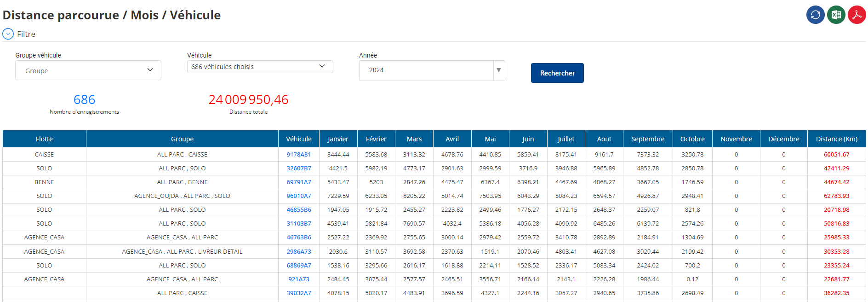This screenshot has height=302, width=868.
Task: Click Mars value 8205.22
Action: (414, 196)
